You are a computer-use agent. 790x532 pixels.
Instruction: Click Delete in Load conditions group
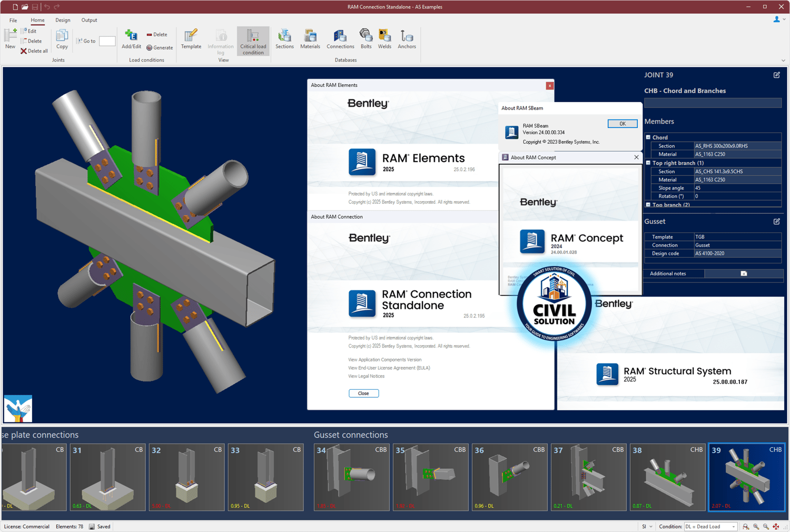point(157,35)
